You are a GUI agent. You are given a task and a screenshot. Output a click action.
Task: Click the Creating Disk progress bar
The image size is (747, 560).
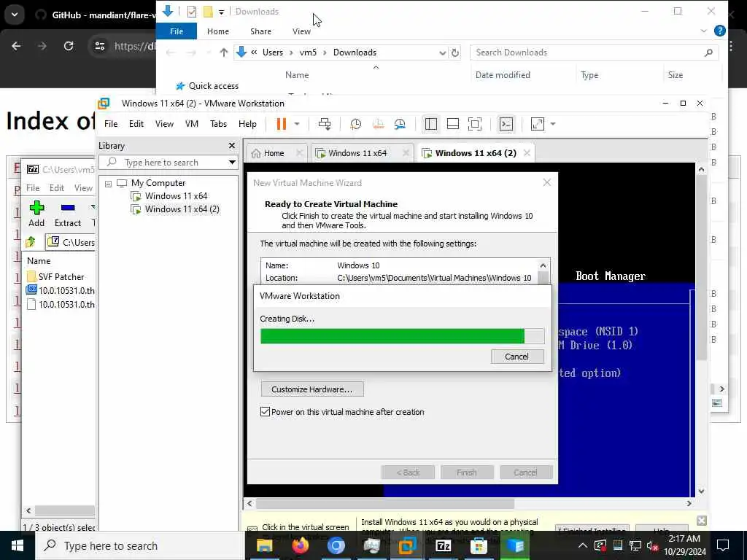coord(402,336)
